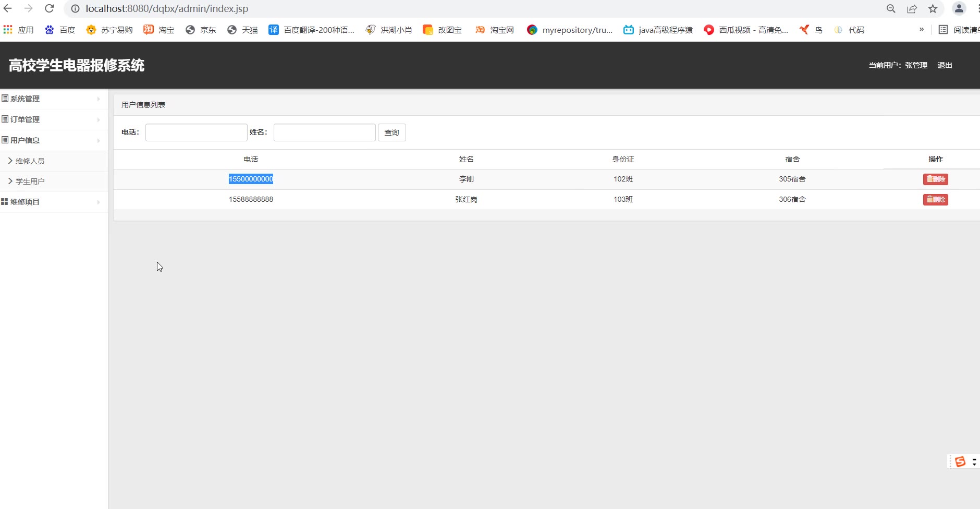
Task: Open the 西瓜视频 bookmark
Action: [x=745, y=30]
